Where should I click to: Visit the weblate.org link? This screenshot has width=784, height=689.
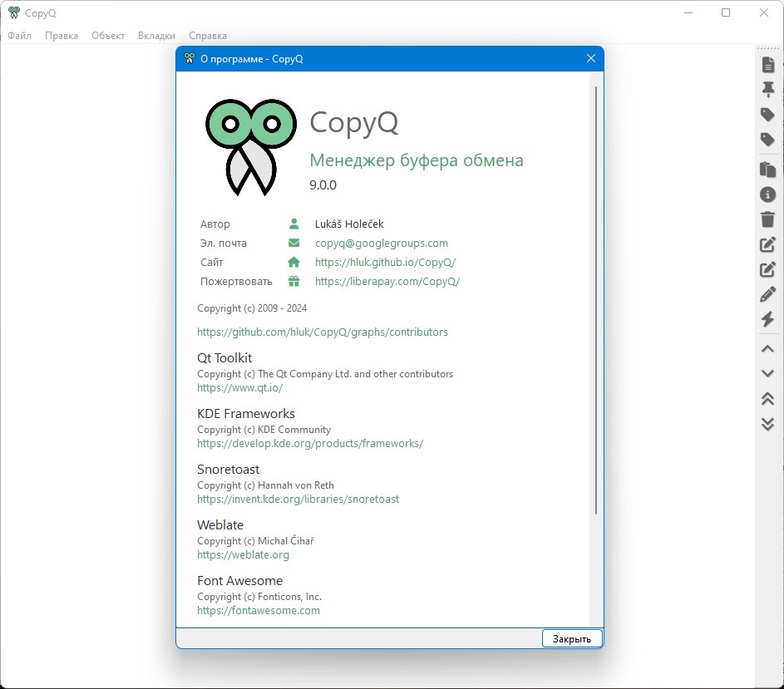click(x=243, y=554)
